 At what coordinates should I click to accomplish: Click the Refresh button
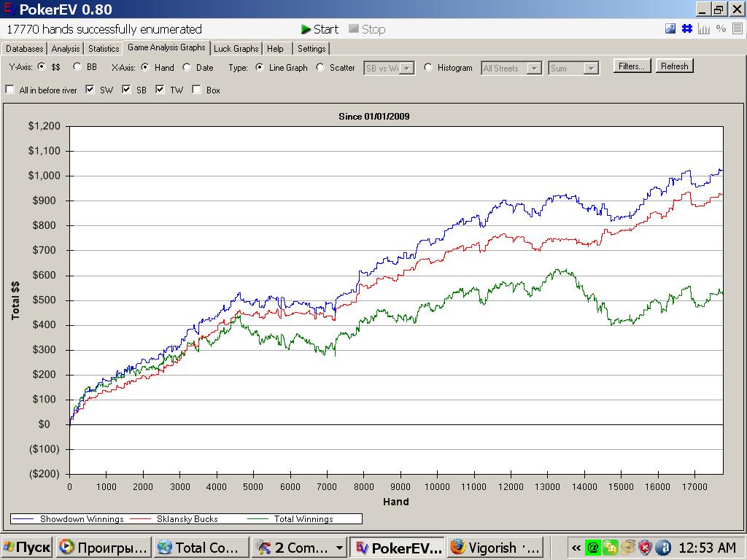click(674, 66)
